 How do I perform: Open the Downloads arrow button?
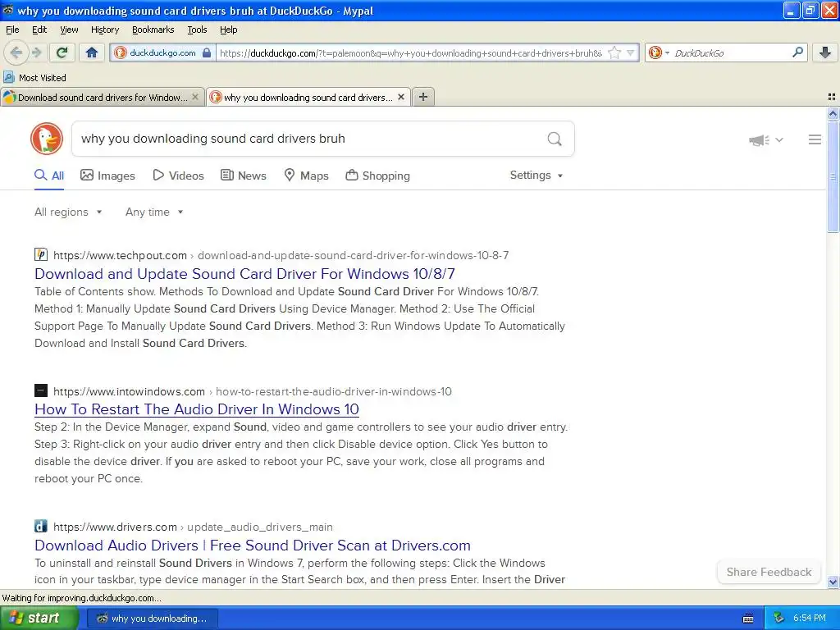pos(825,52)
